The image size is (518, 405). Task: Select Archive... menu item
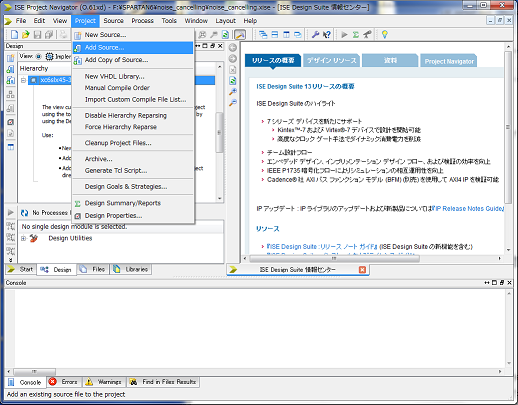pyautogui.click(x=133, y=159)
